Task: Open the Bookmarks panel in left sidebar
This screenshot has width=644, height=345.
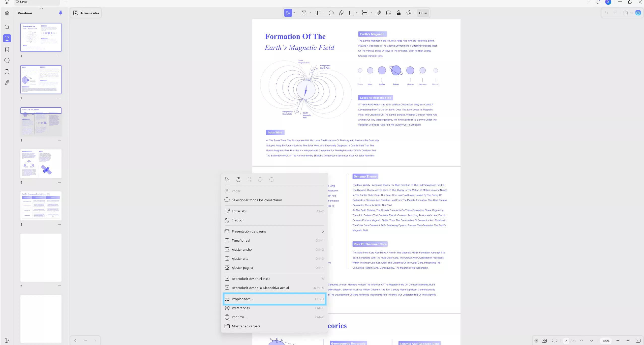Action: [7, 49]
